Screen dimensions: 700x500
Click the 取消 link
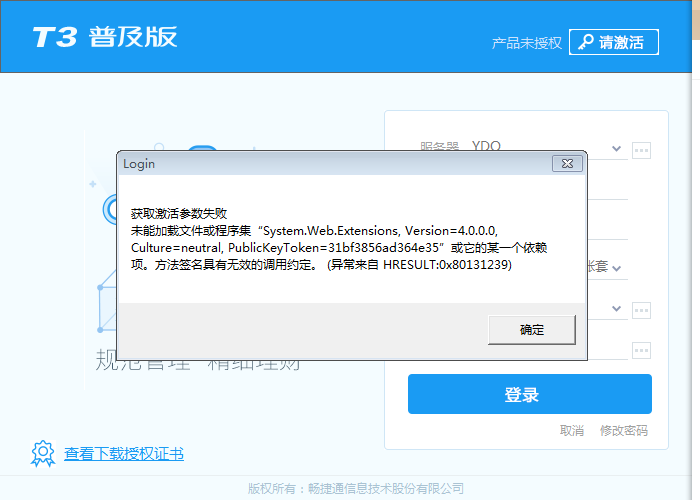click(x=572, y=430)
